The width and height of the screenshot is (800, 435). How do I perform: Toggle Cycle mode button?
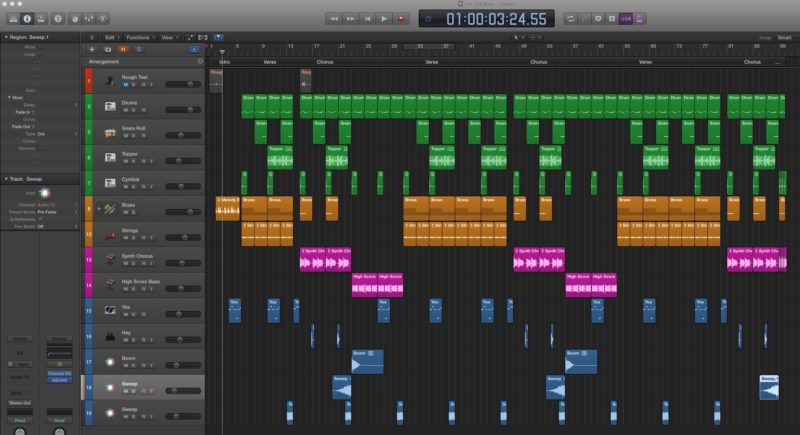(x=570, y=19)
